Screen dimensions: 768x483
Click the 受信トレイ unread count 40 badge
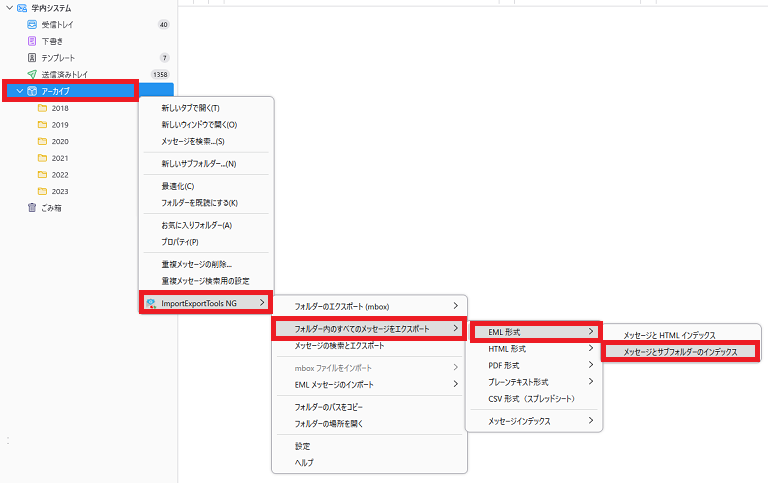164,24
